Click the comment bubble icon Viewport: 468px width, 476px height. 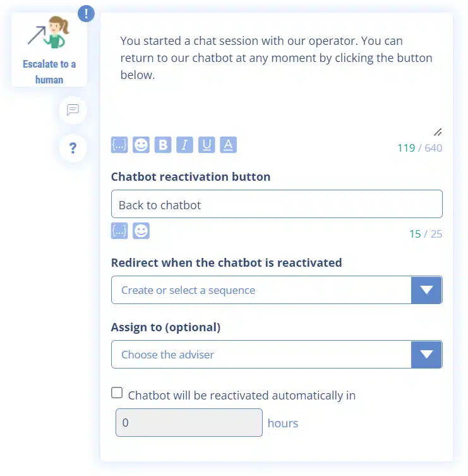tap(73, 110)
